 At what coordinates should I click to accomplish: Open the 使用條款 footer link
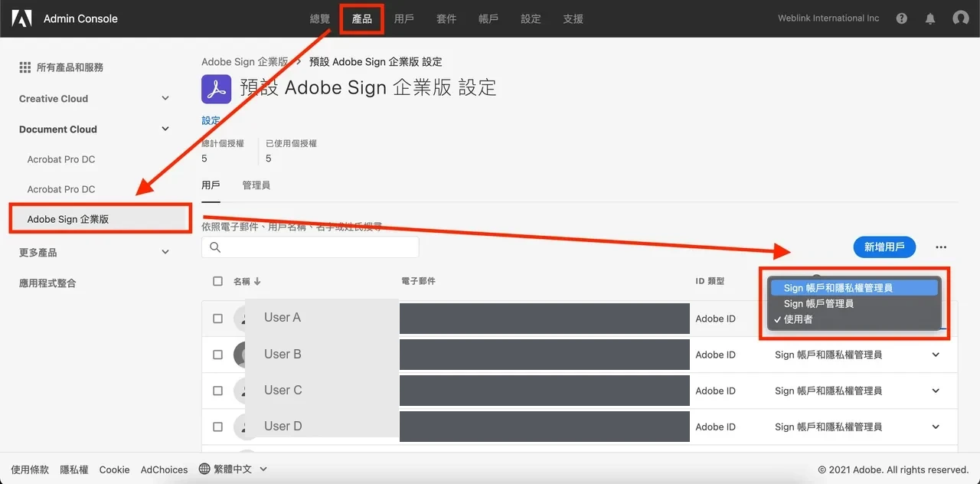coord(30,469)
